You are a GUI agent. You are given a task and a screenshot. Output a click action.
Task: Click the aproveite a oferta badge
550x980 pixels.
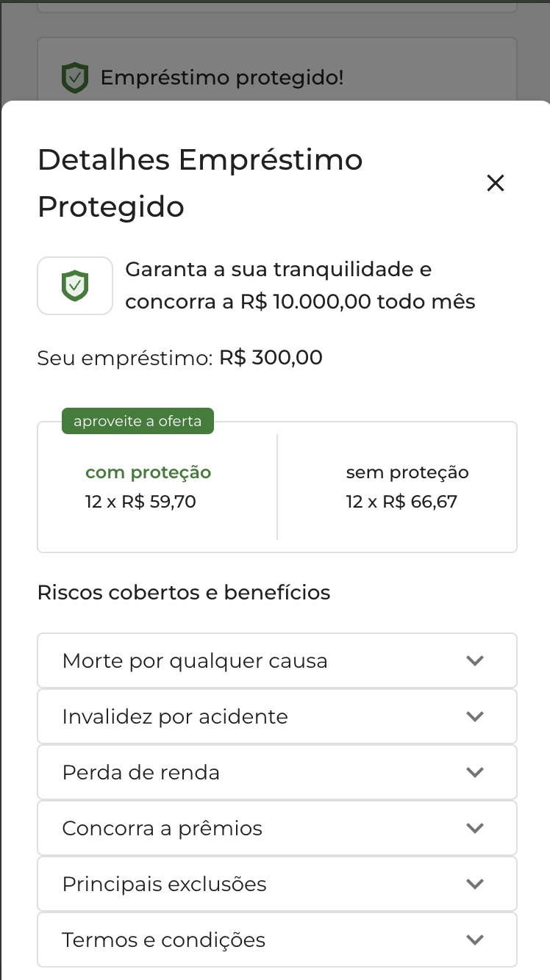[x=137, y=422]
